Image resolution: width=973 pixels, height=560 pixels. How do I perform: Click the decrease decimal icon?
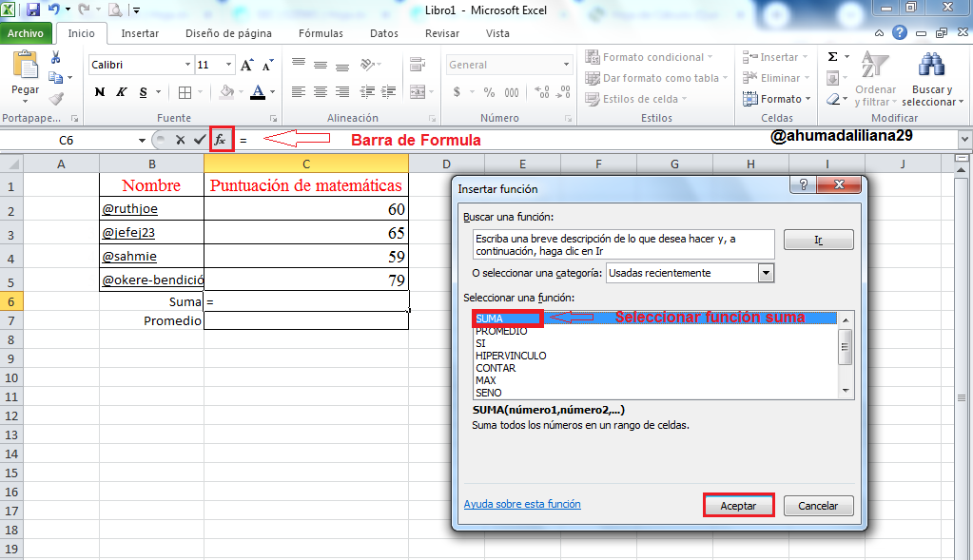563,92
